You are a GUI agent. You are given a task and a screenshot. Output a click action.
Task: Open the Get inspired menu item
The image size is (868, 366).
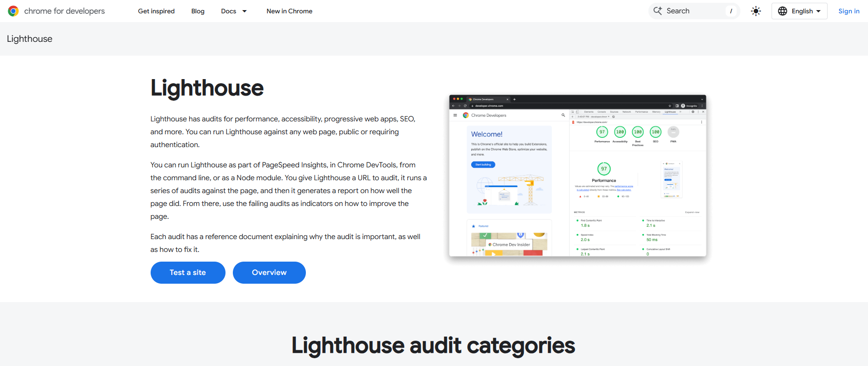coord(156,11)
